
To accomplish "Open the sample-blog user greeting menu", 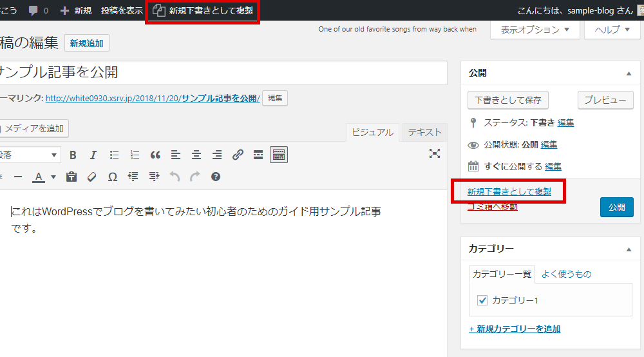I will tap(579, 11).
